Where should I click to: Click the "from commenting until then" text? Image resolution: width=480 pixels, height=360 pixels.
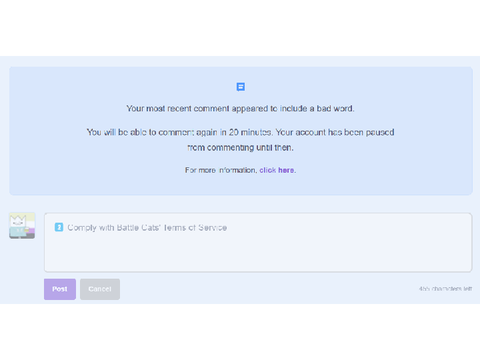point(240,148)
